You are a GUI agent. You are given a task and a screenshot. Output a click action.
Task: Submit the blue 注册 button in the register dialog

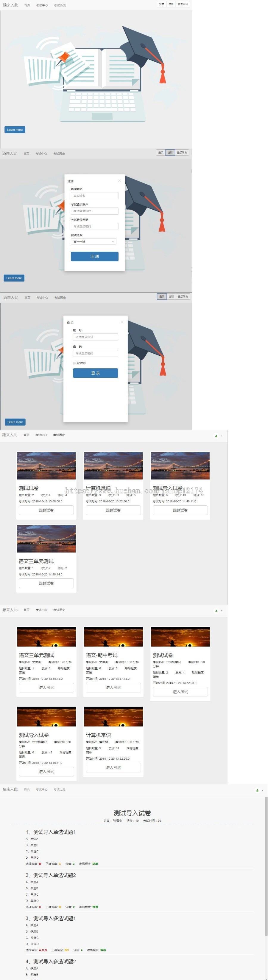point(95,256)
